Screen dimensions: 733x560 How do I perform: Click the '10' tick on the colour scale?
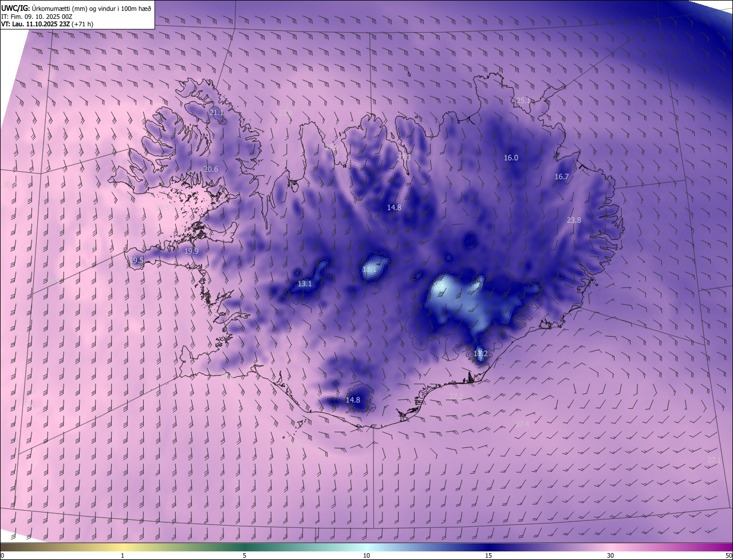click(366, 556)
